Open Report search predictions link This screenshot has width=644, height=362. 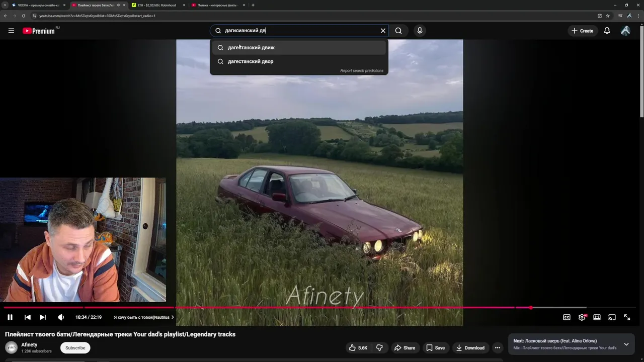(361, 70)
